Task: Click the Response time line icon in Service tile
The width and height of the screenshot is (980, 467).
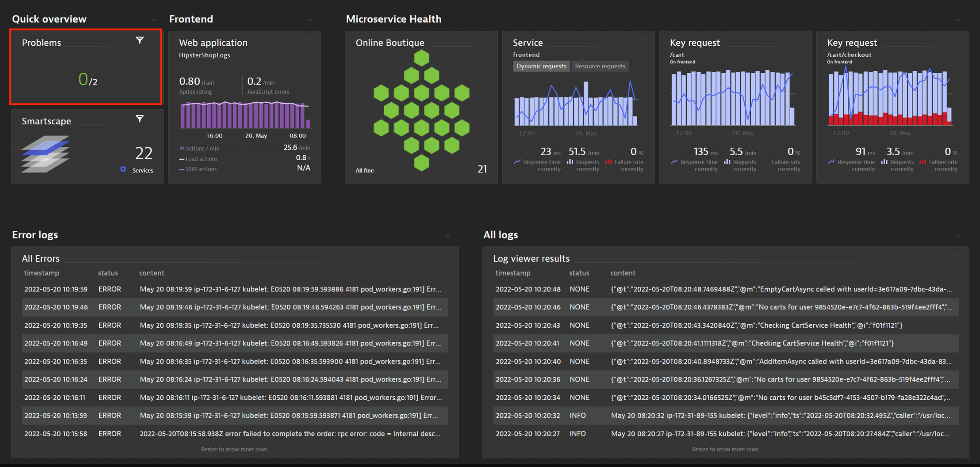Action: click(517, 162)
